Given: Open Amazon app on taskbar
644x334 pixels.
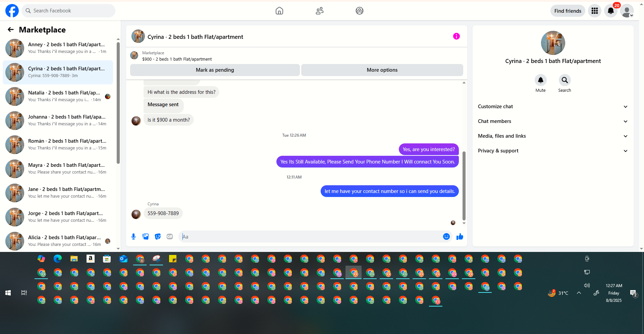Looking at the screenshot, I should [x=91, y=259].
